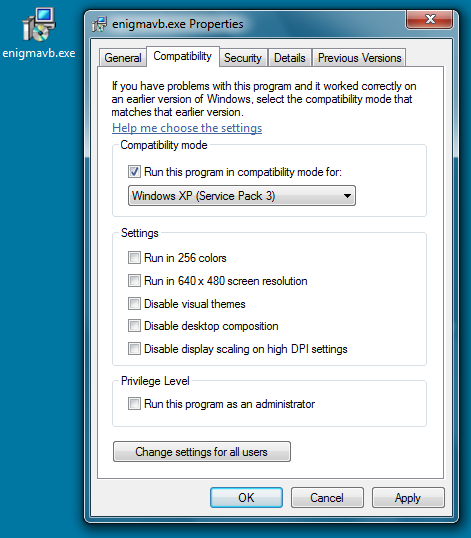Switch to the Details tab
Image resolution: width=471 pixels, height=538 pixels.
tap(290, 58)
